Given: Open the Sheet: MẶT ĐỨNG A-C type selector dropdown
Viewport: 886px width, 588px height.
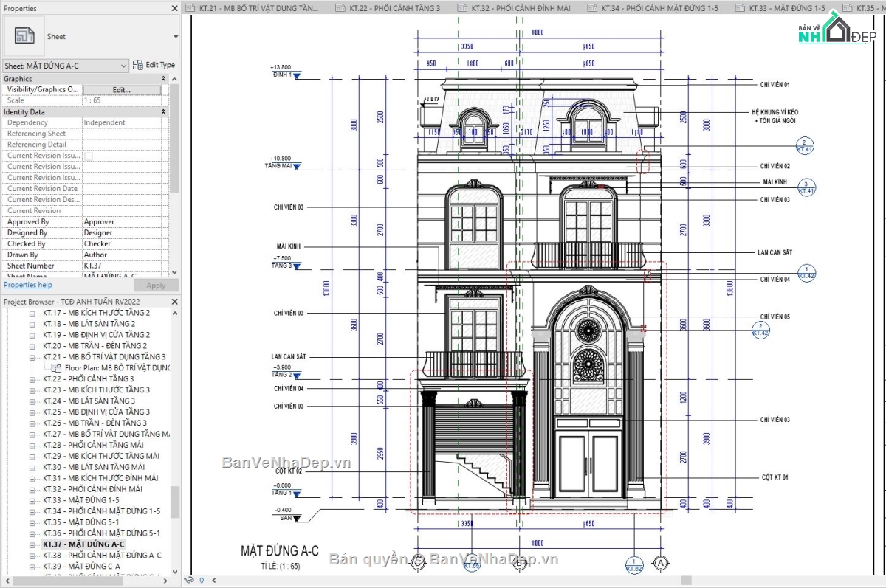Looking at the screenshot, I should click(124, 65).
